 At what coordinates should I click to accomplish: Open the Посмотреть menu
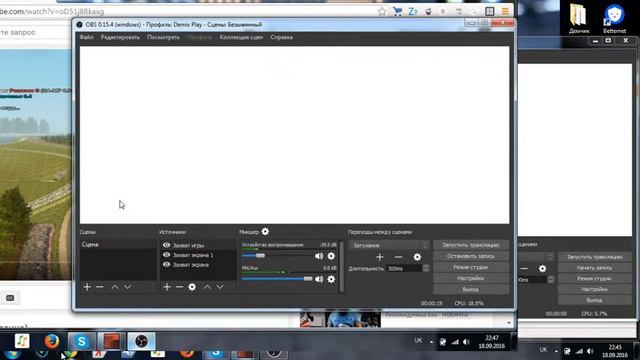[163, 37]
